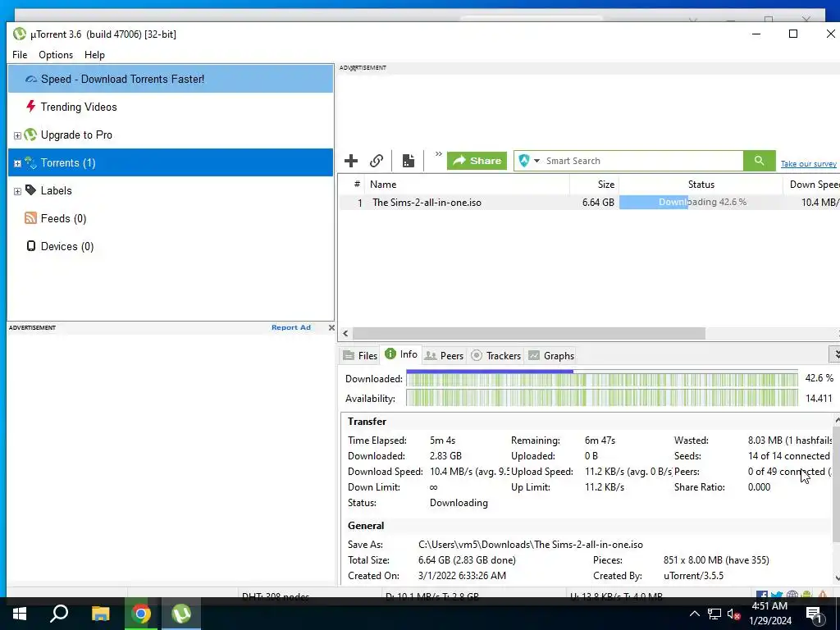Click the green Share button
The height and width of the screenshot is (630, 840).
(x=477, y=161)
